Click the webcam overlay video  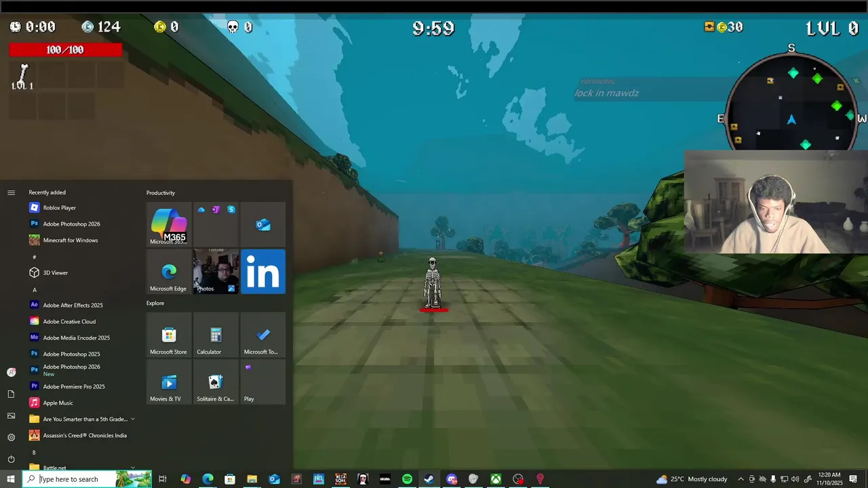[x=776, y=202]
